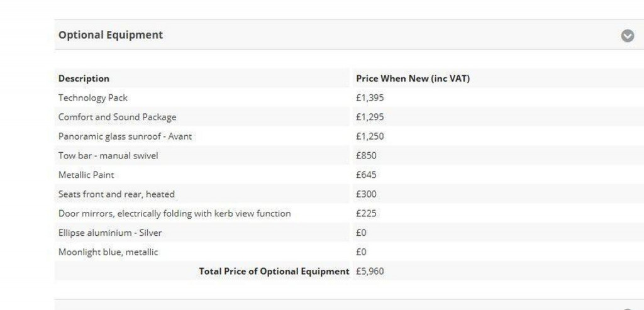Click the Total Price of Optional Equipment label
Screen dimensions: 644x310
[274, 272]
